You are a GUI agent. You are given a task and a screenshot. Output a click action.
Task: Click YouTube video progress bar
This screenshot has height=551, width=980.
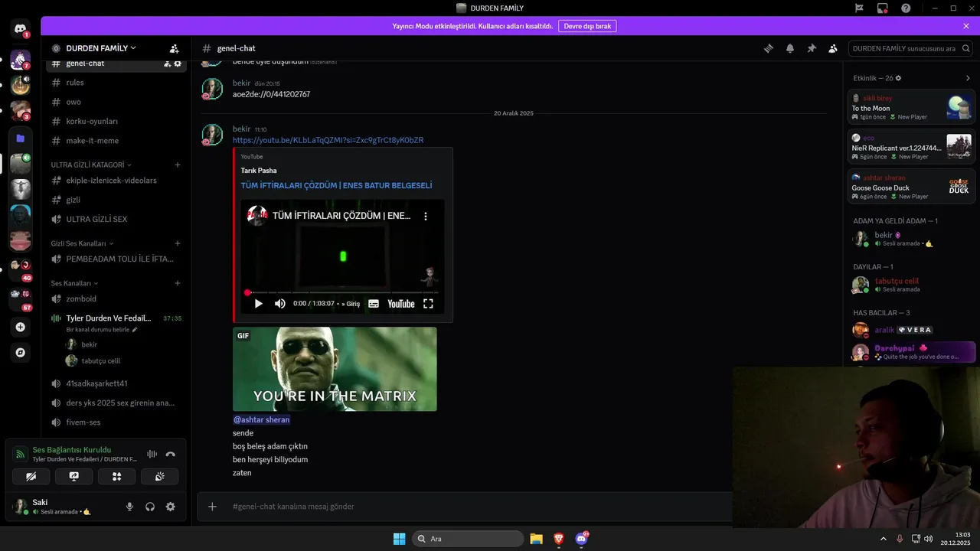point(342,292)
